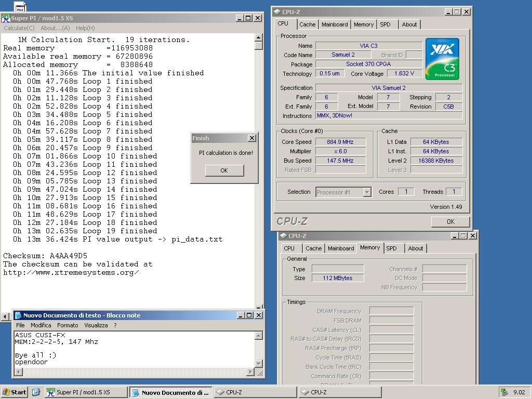Click Super PI scrollbar up arrow
This screenshot has height=399, width=532.
259,37
